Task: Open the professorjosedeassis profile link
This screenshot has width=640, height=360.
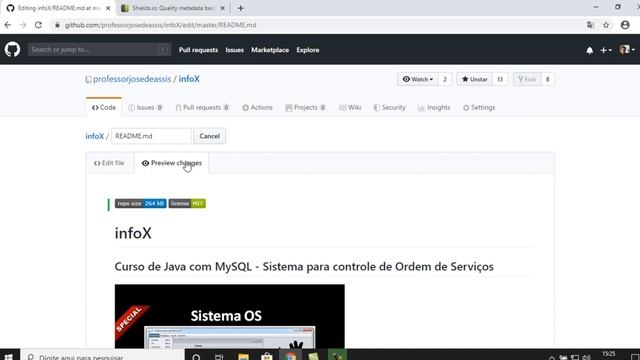Action: tap(132, 79)
